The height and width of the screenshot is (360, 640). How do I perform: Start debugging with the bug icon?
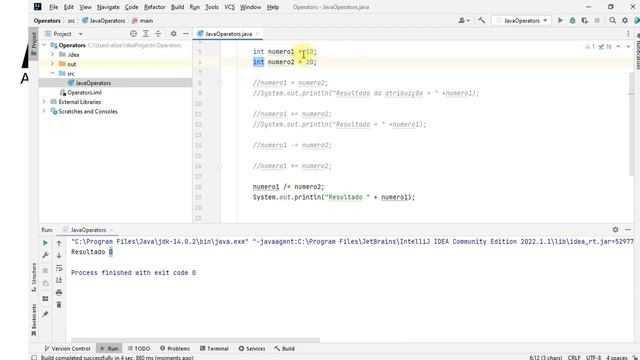(572, 20)
